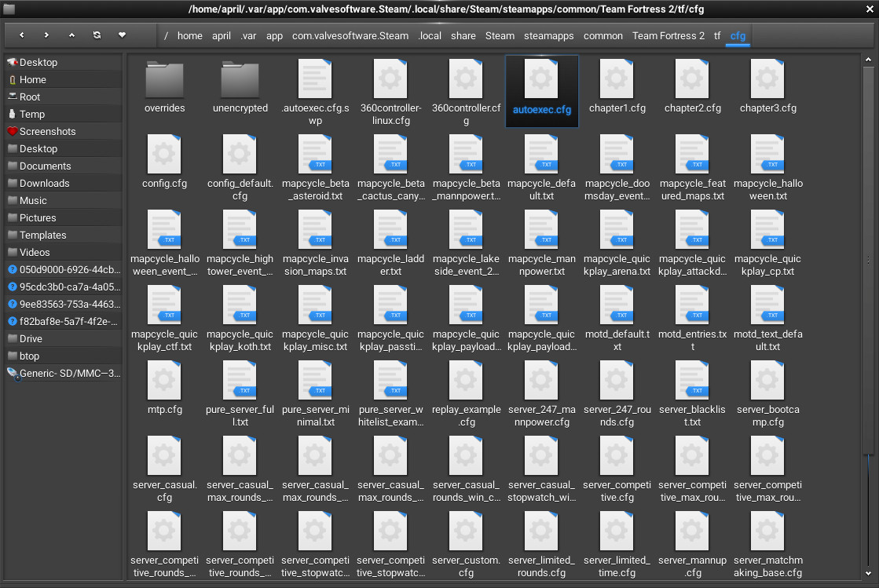Open the 050d9000-6926-44cb volume in sidebar
The image size is (879, 588).
pos(63,269)
